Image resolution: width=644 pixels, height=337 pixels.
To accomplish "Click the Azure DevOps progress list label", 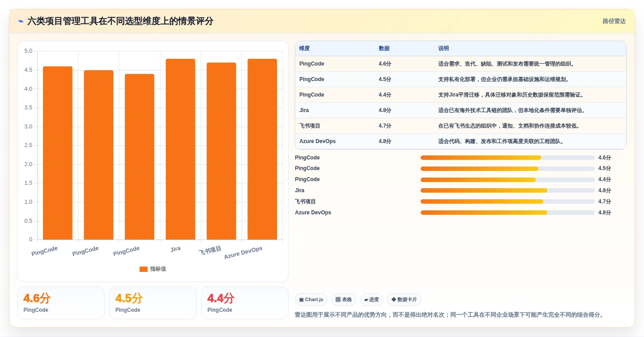I will 313,213.
